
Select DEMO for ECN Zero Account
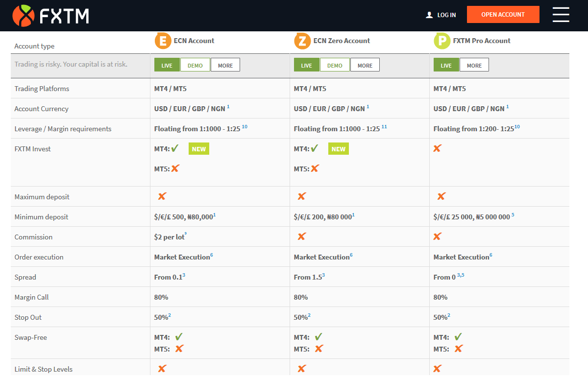click(335, 64)
